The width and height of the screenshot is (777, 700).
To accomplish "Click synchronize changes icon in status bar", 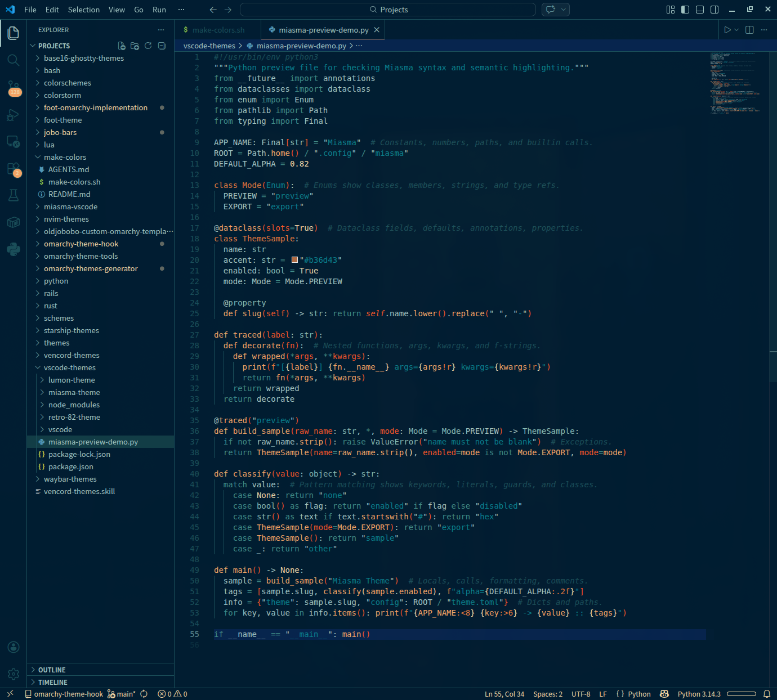I will pyautogui.click(x=144, y=694).
